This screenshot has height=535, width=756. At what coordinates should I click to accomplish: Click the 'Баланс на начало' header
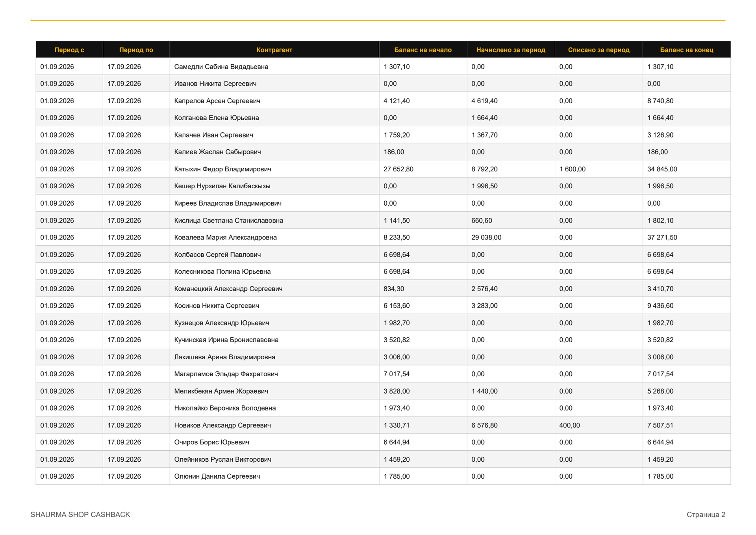(x=423, y=50)
